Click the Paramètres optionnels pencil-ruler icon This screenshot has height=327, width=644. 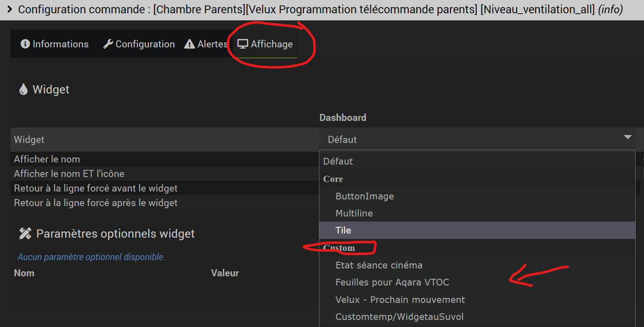[x=25, y=234]
